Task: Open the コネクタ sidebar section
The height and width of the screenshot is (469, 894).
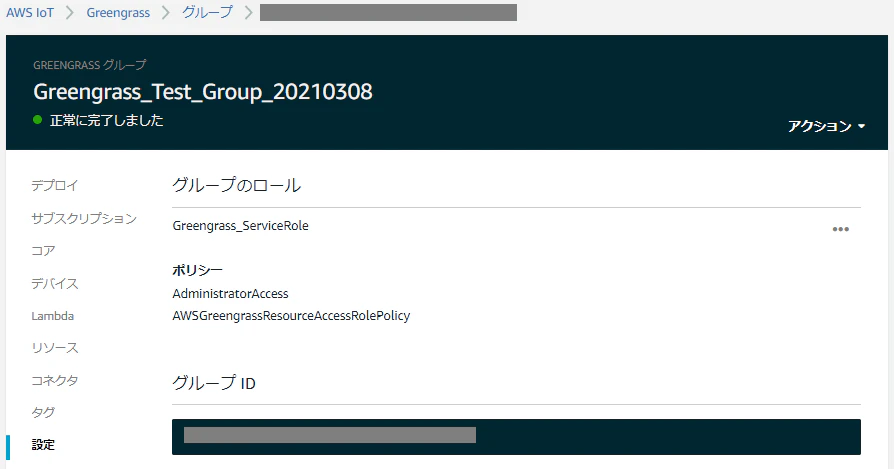Action: (x=55, y=380)
